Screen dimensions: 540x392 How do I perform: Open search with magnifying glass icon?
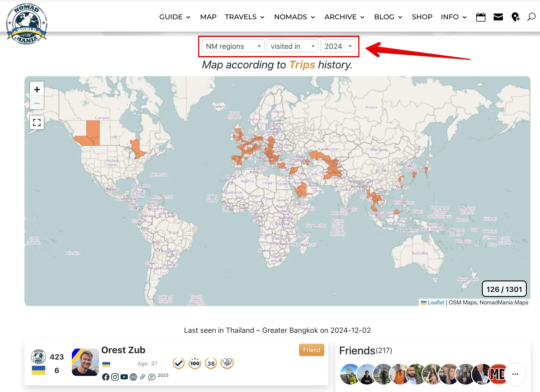point(531,17)
